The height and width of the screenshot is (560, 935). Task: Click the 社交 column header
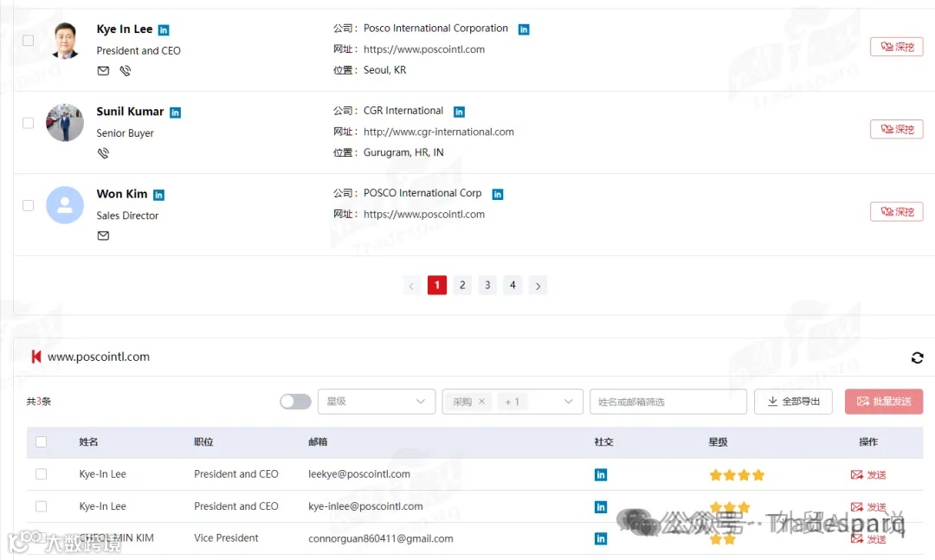603,442
